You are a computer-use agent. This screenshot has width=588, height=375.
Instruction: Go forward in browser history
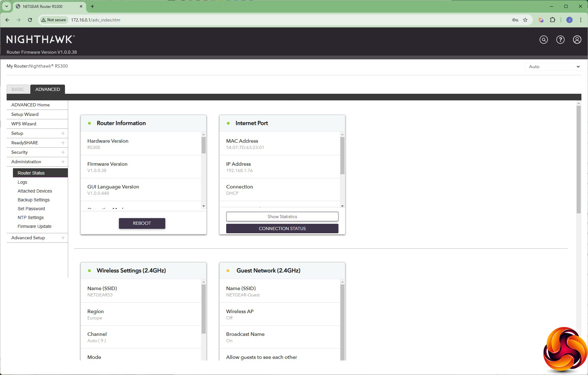(19, 20)
